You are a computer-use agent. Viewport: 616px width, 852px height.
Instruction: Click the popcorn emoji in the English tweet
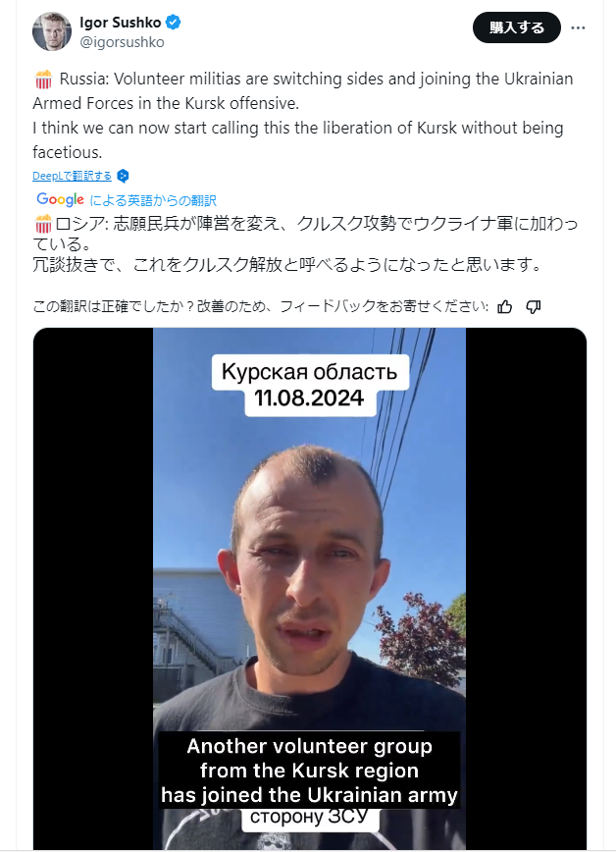pos(43,80)
